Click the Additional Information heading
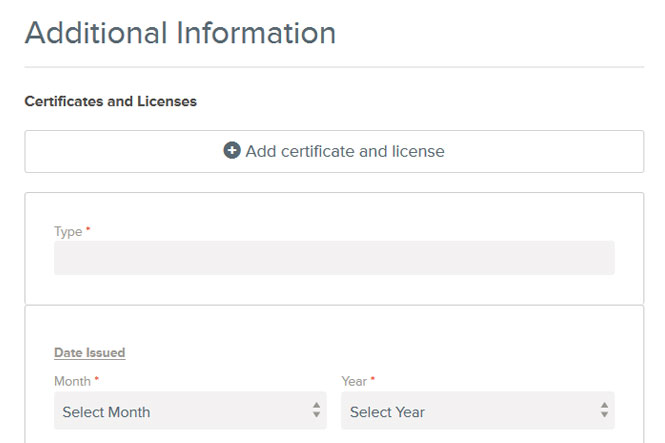Image resolution: width=665 pixels, height=443 pixels. [180, 33]
